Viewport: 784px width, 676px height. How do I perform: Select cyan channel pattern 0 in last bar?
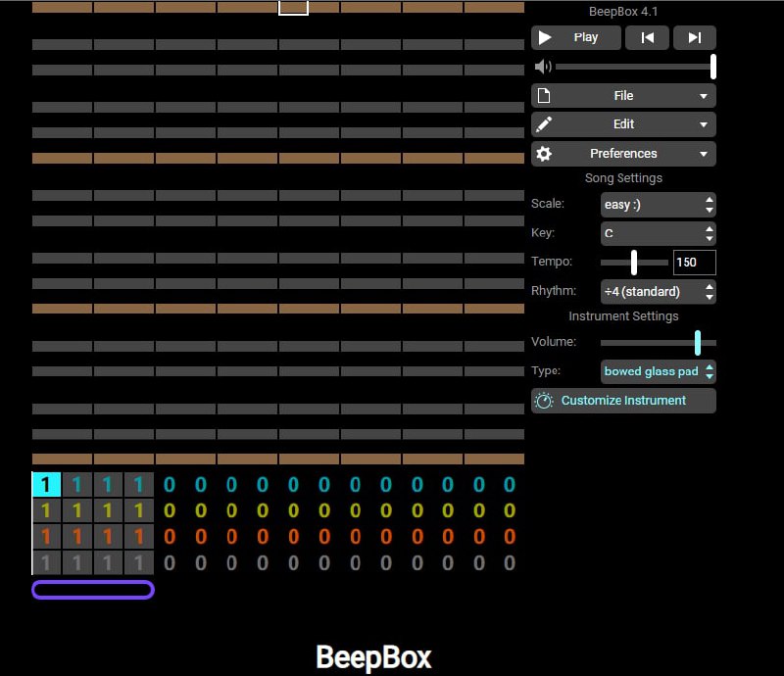coord(510,484)
